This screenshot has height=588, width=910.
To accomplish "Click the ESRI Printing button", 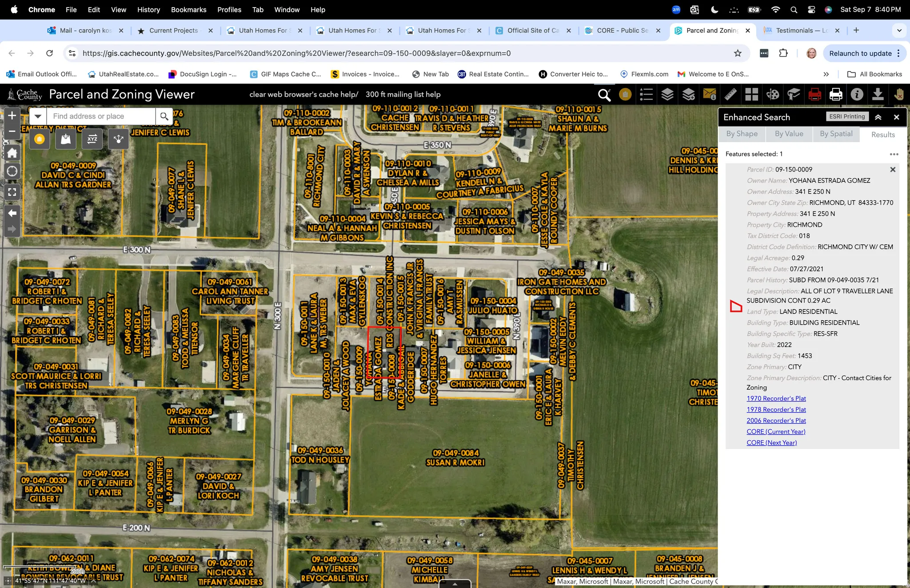I will (847, 116).
